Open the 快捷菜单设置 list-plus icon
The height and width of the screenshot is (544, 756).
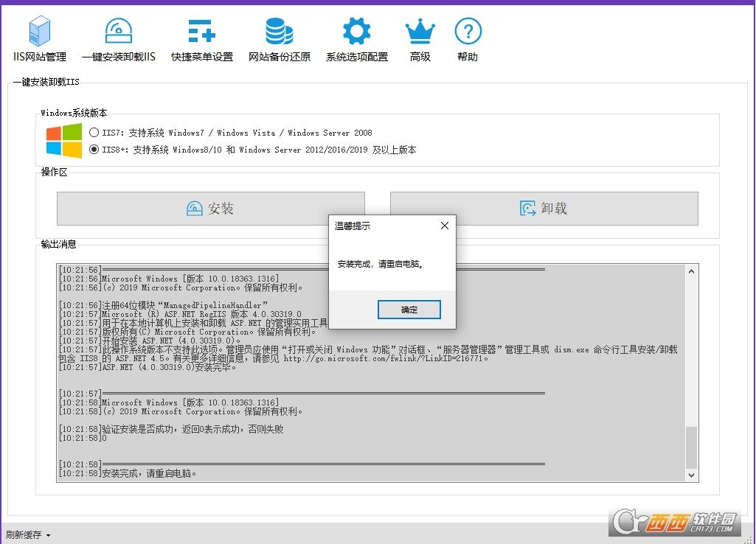point(201,31)
